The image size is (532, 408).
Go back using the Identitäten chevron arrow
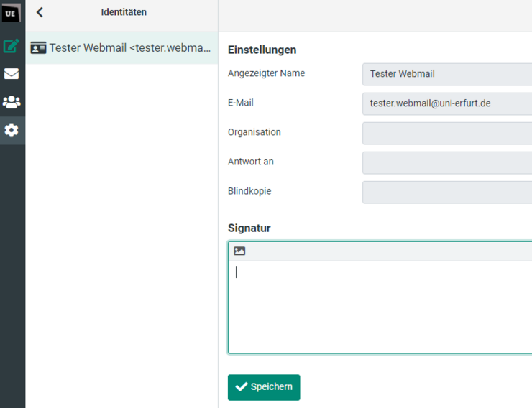point(40,12)
